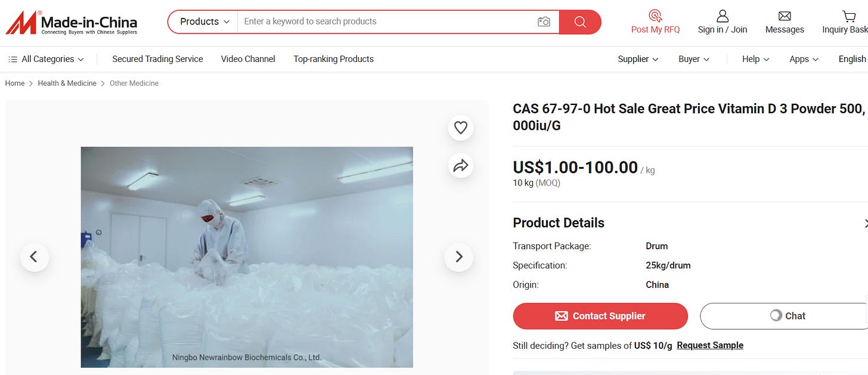This screenshot has width=868, height=375.
Task: Open Health & Medicine breadcrumb link
Action: (67, 83)
